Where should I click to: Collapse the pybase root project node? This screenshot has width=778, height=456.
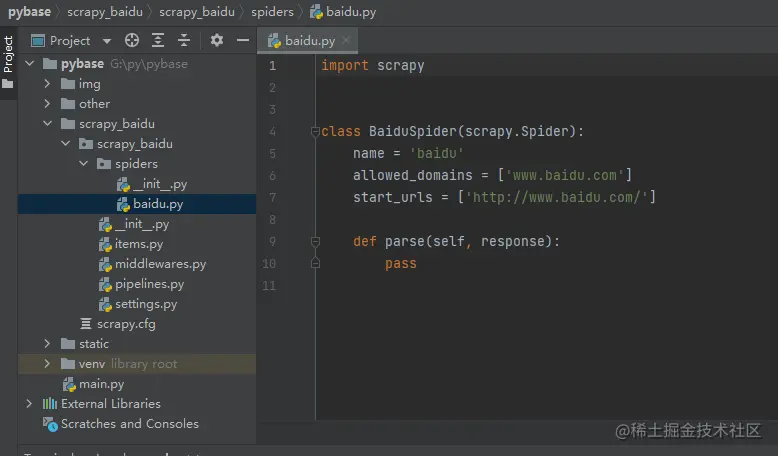click(x=30, y=64)
